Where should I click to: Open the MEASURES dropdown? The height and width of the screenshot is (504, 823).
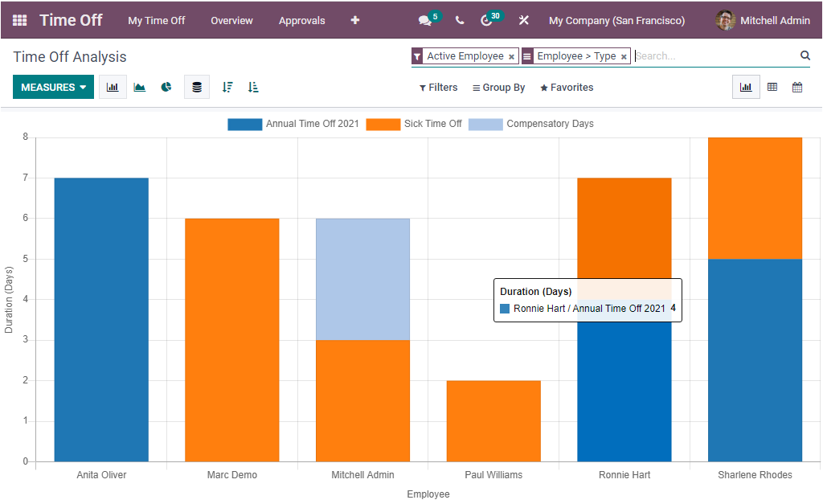click(x=53, y=87)
